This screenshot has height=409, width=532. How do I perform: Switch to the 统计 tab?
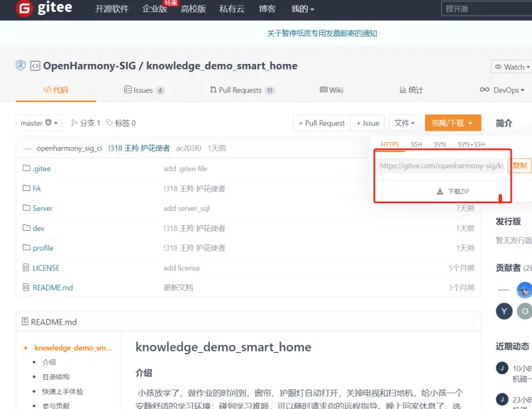tap(411, 90)
